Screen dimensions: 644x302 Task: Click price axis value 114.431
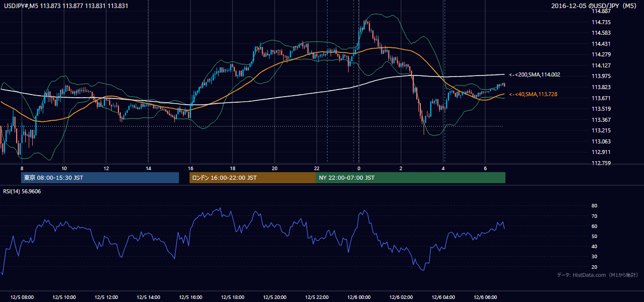(x=602, y=44)
